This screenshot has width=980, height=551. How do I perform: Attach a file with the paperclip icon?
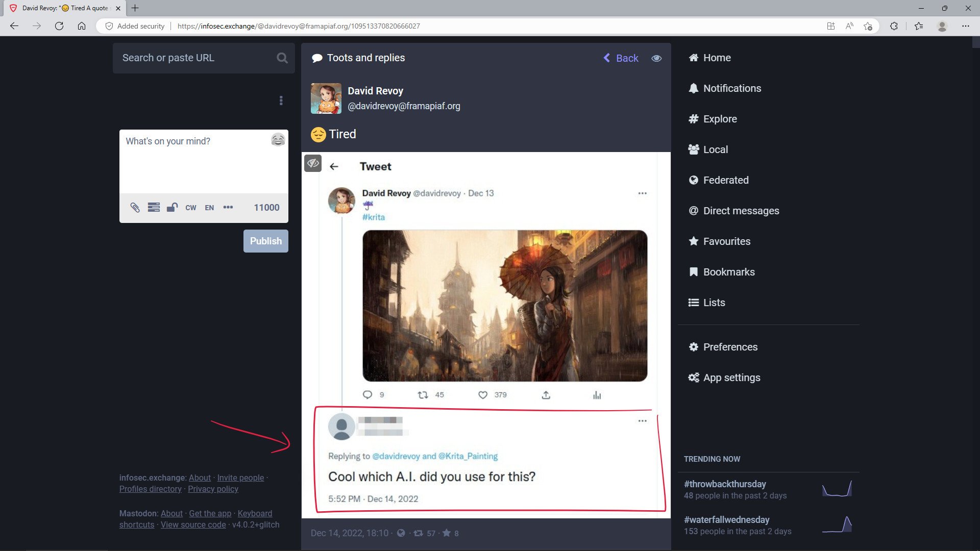(x=135, y=208)
